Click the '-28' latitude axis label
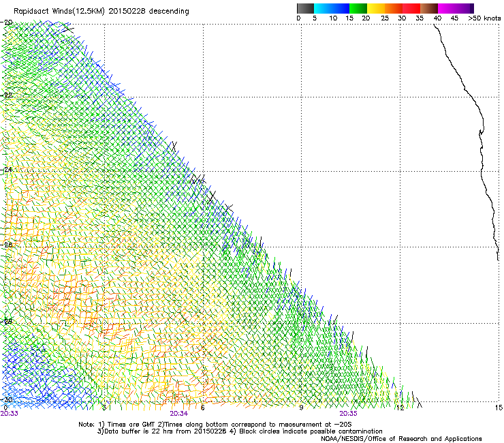 (x=7, y=322)
